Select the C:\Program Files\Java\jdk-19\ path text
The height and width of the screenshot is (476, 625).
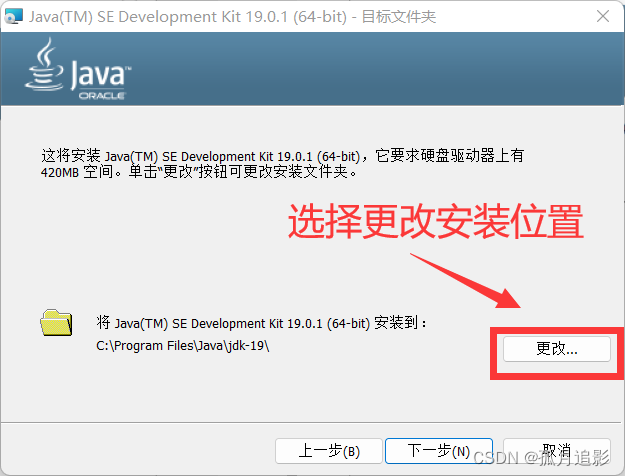point(183,346)
